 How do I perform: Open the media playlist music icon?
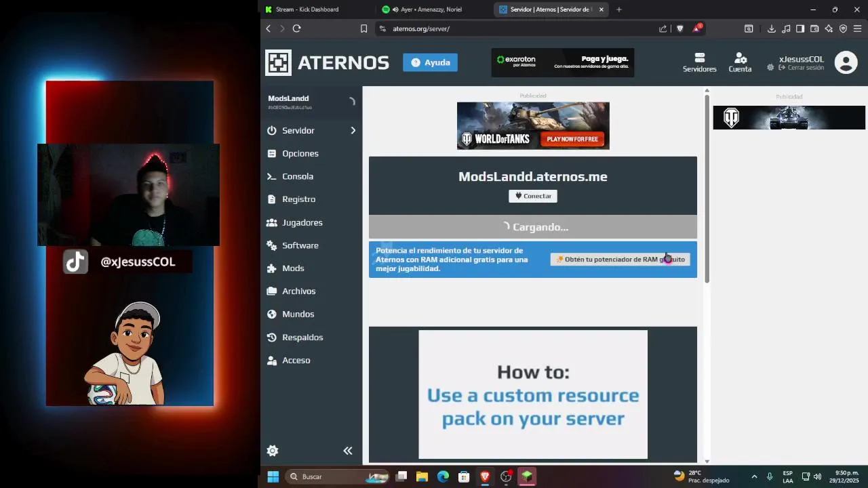pyautogui.click(x=786, y=28)
